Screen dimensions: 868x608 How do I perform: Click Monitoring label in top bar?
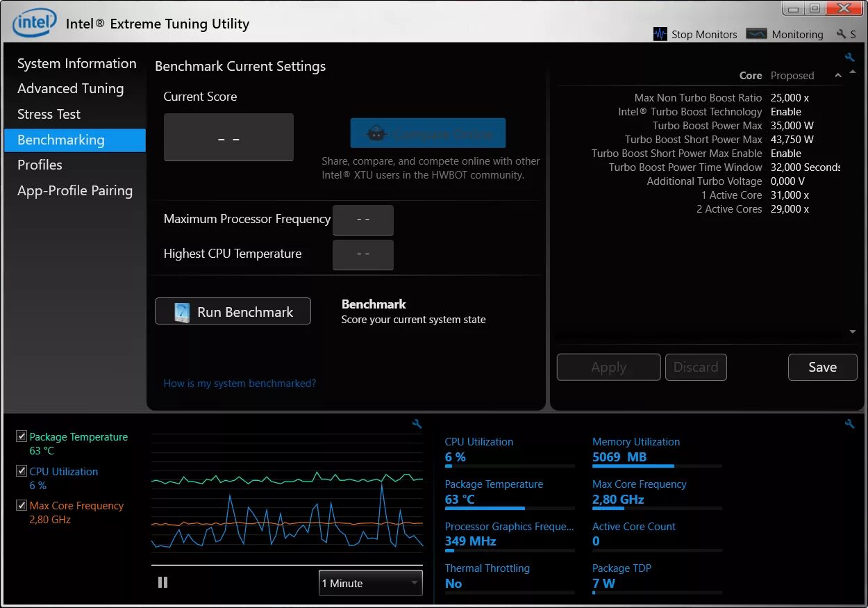tap(797, 34)
